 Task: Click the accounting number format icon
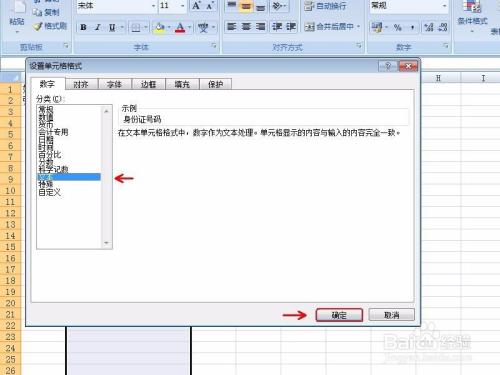tap(377, 27)
